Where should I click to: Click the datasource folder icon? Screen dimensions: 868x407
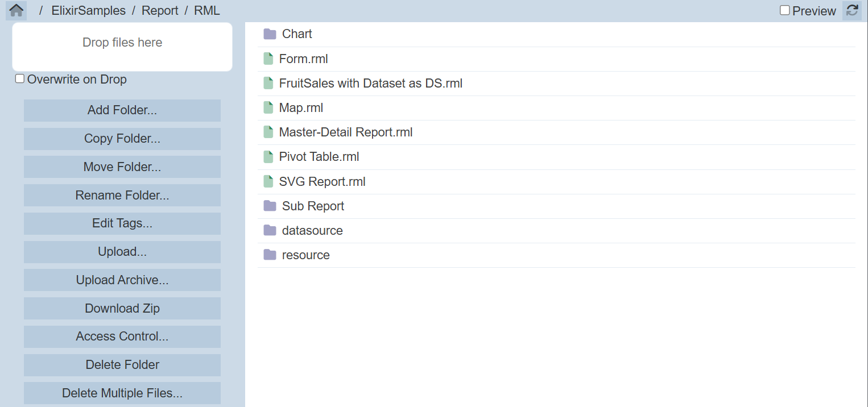coord(270,230)
